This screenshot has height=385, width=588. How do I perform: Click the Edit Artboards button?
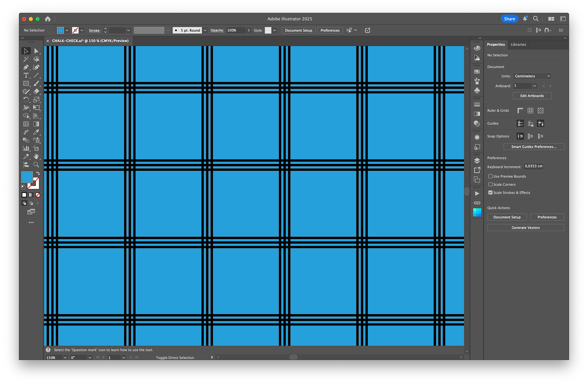pos(532,96)
